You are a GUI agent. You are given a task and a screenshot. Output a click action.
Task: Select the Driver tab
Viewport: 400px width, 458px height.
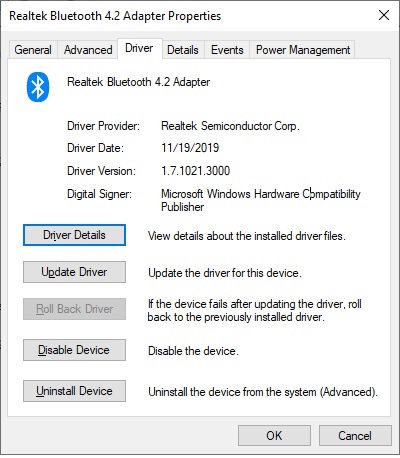[x=139, y=48]
